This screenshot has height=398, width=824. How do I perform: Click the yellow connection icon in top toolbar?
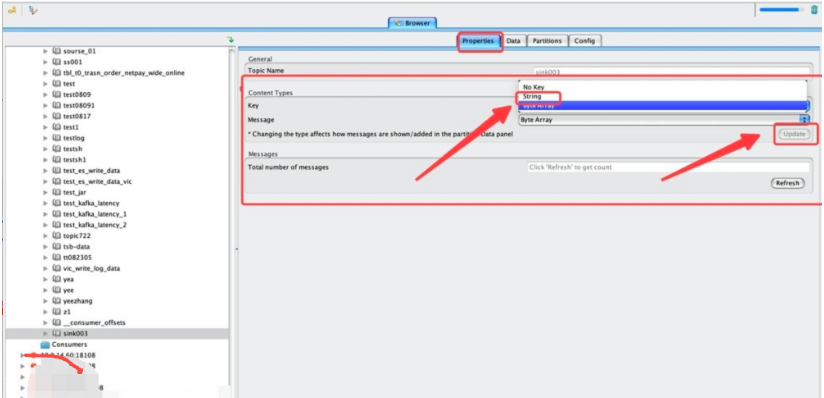12,10
